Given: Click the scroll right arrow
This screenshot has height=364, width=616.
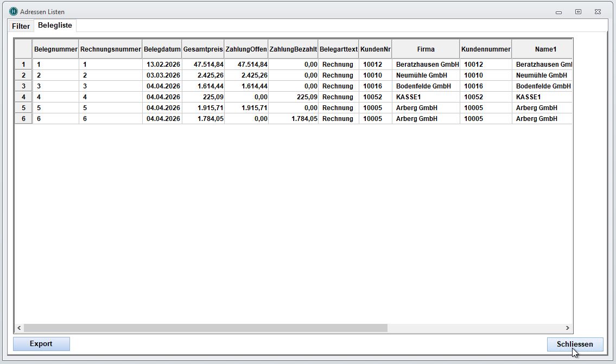Looking at the screenshot, I should click(x=568, y=328).
